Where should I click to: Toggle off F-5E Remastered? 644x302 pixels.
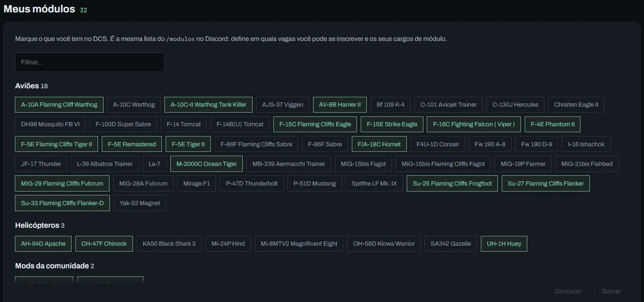pos(132,144)
